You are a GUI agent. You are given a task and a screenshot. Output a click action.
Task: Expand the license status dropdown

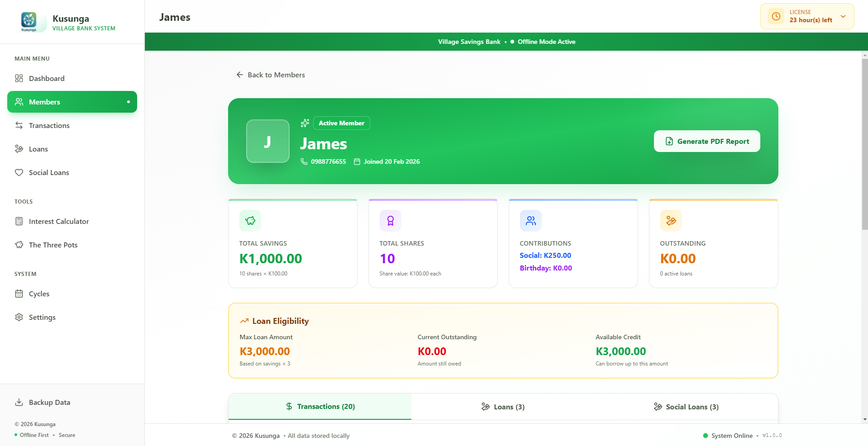click(x=843, y=16)
